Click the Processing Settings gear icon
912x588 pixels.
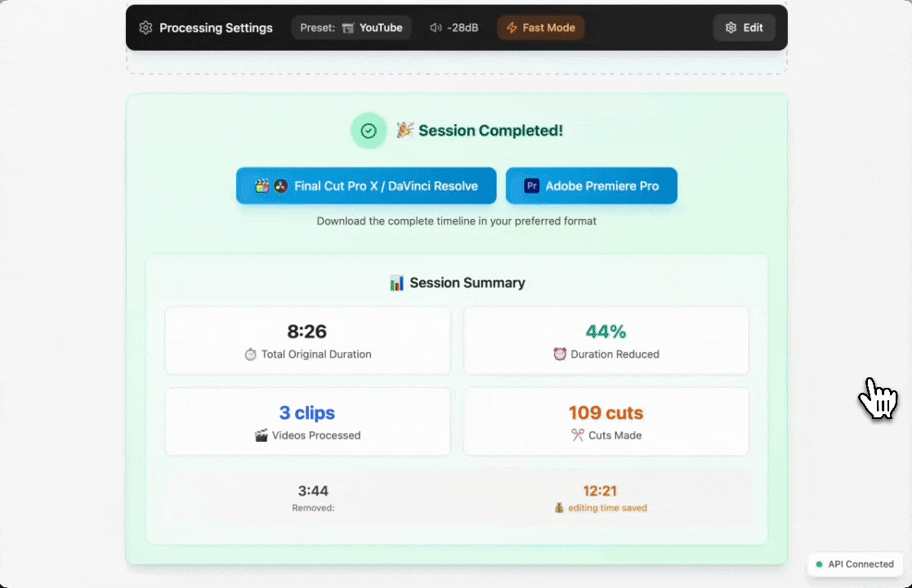pyautogui.click(x=145, y=28)
